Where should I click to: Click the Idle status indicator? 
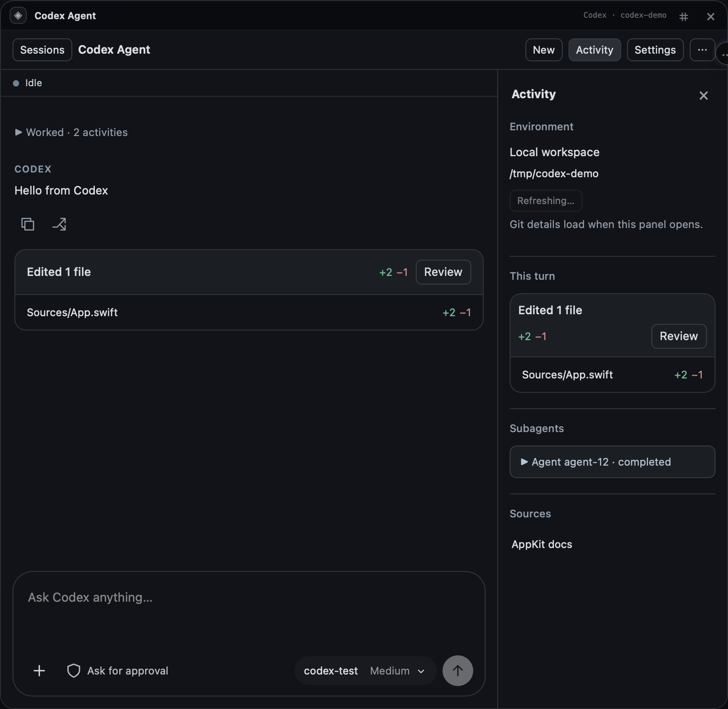pyautogui.click(x=28, y=83)
